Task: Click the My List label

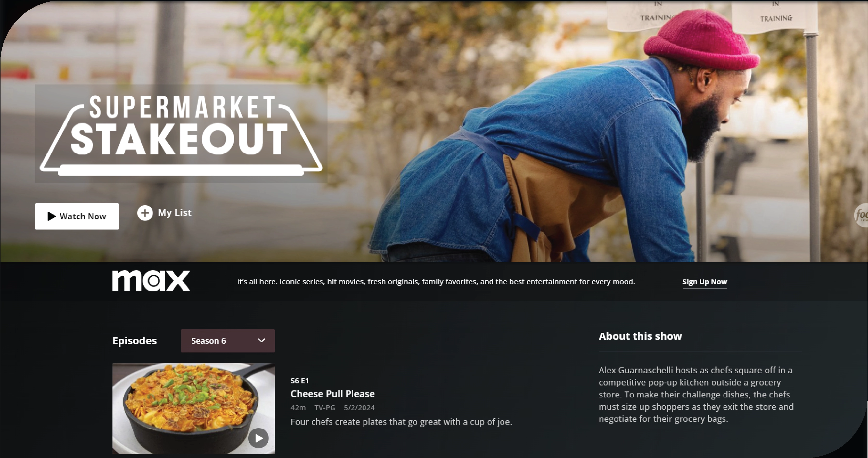Action: (x=175, y=213)
